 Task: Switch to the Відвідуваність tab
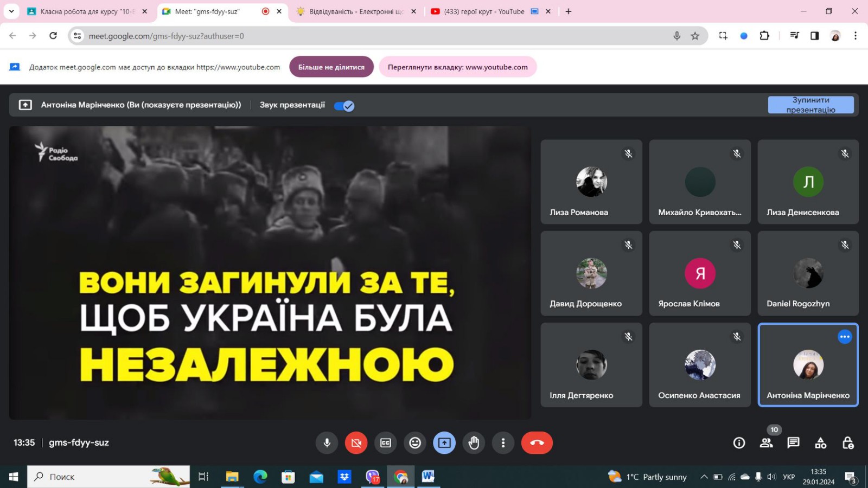pos(355,11)
